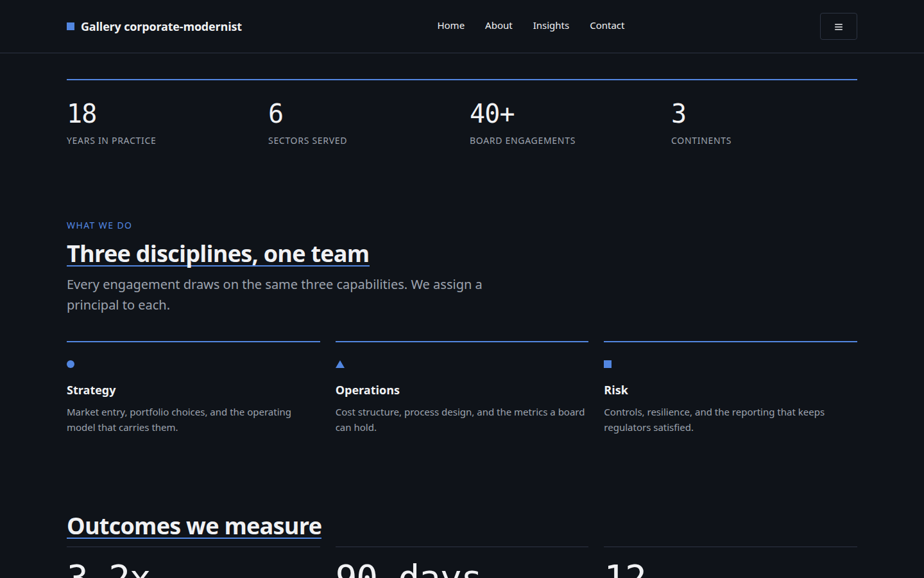Click the Operations triangle icon
The image size is (924, 578).
[340, 364]
